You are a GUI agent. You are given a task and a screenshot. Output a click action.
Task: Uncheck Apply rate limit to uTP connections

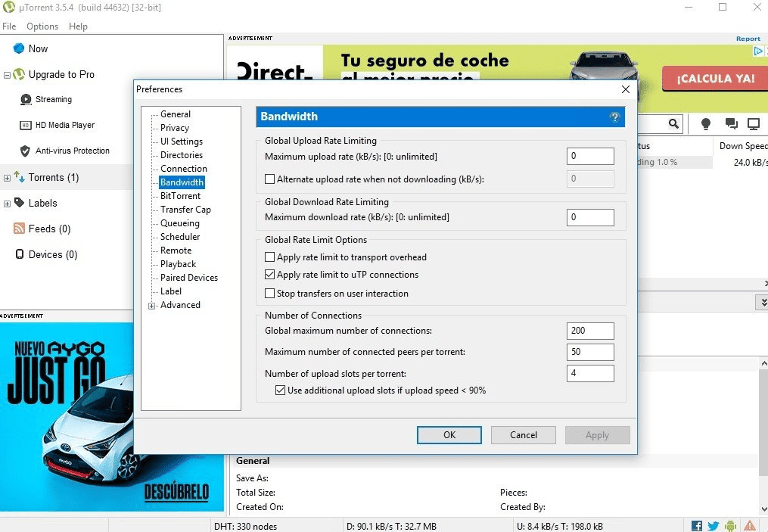(269, 275)
